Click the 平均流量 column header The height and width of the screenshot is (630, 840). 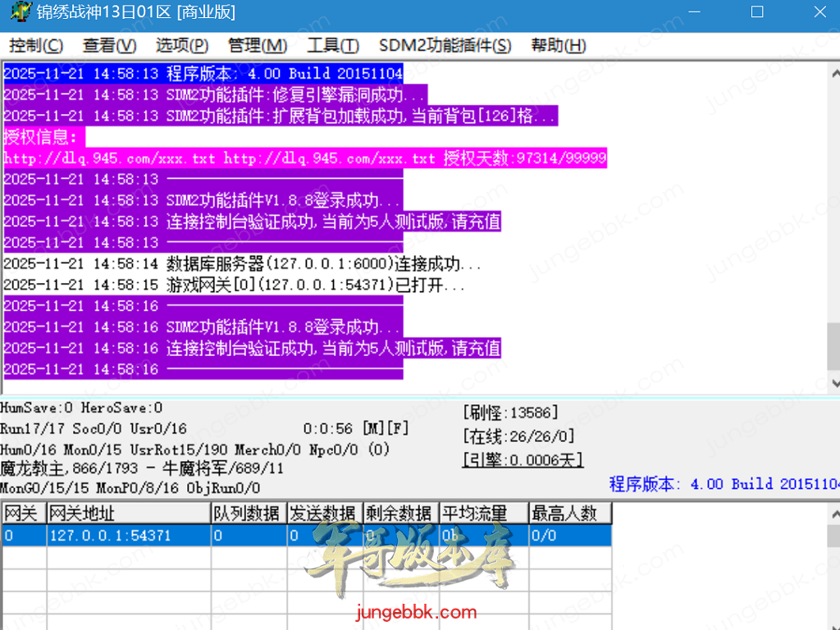tap(482, 514)
